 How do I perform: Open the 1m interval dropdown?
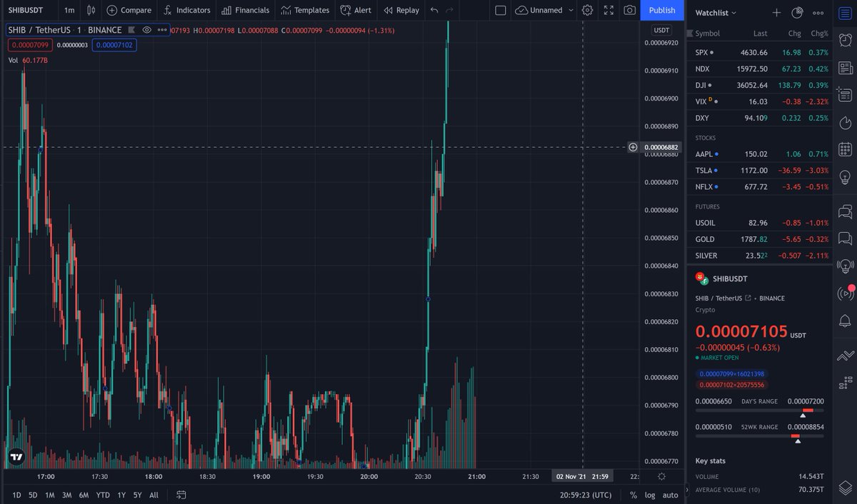69,10
